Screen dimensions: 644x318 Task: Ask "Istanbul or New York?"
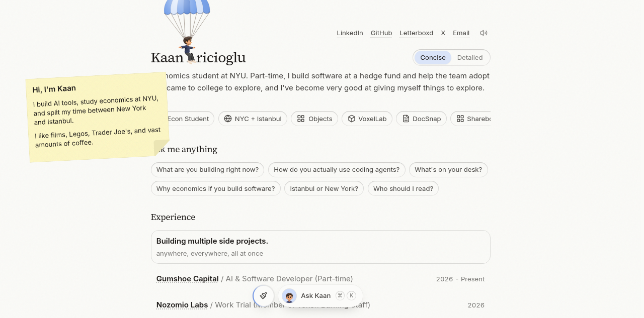[x=324, y=189]
